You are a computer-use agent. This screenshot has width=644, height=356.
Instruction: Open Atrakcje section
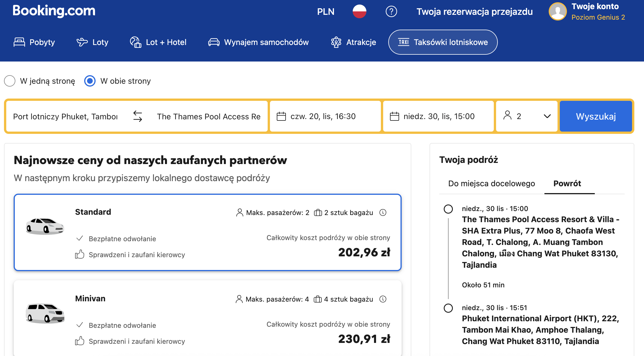pyautogui.click(x=354, y=42)
